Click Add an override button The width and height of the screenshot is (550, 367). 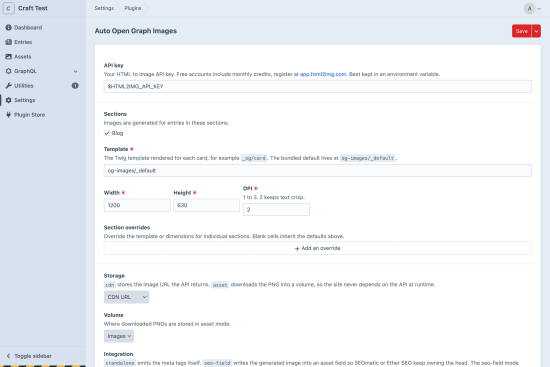(x=317, y=248)
